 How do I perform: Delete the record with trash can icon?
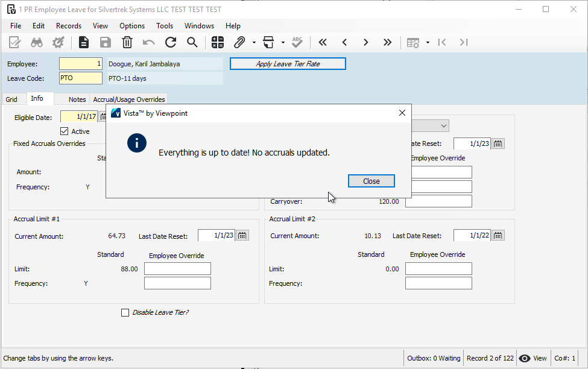(127, 42)
